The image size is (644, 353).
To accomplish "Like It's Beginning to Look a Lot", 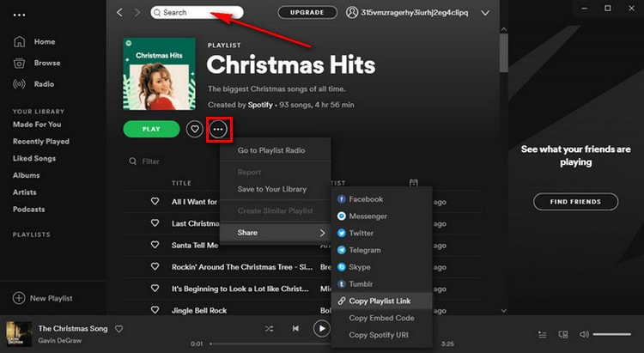I will point(155,289).
